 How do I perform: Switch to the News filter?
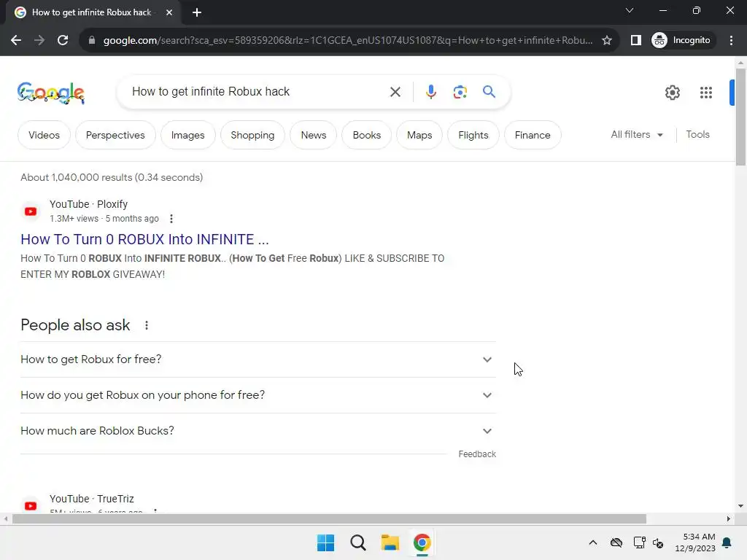[314, 135]
